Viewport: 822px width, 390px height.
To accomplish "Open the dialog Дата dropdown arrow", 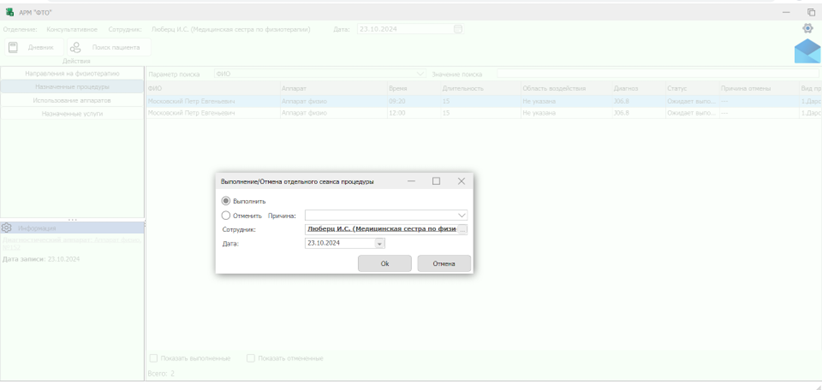I will click(380, 244).
